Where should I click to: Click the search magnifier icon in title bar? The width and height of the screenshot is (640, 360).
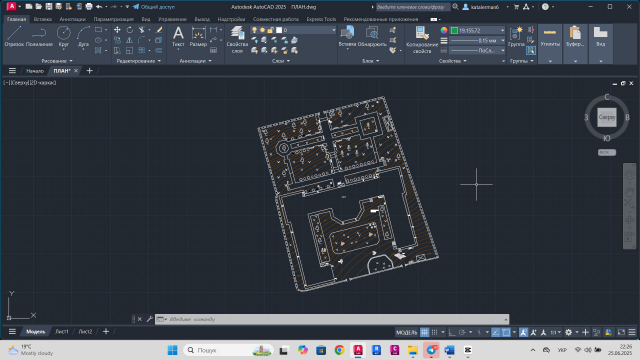(456, 7)
